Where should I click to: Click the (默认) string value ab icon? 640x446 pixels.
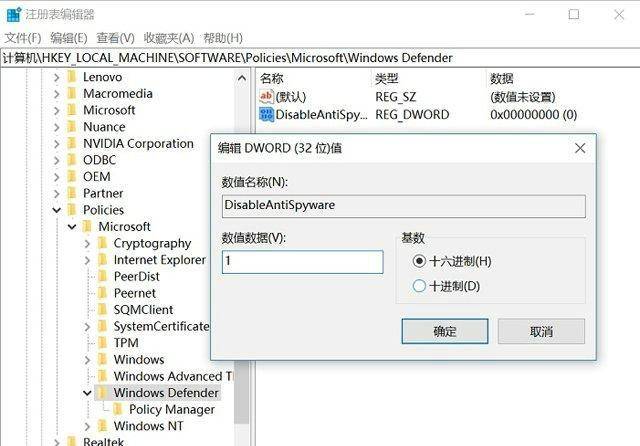click(x=266, y=97)
